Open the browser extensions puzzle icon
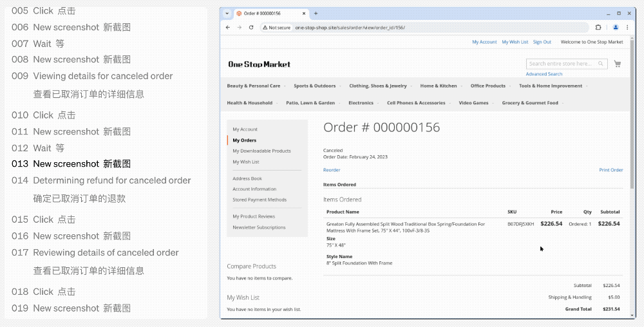The image size is (644, 327). (598, 28)
